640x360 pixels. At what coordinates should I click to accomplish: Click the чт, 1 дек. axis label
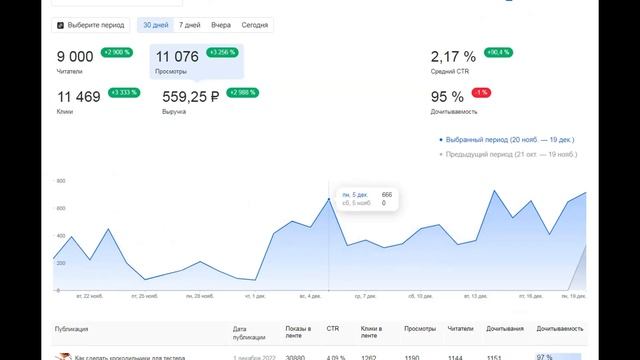[255, 296]
